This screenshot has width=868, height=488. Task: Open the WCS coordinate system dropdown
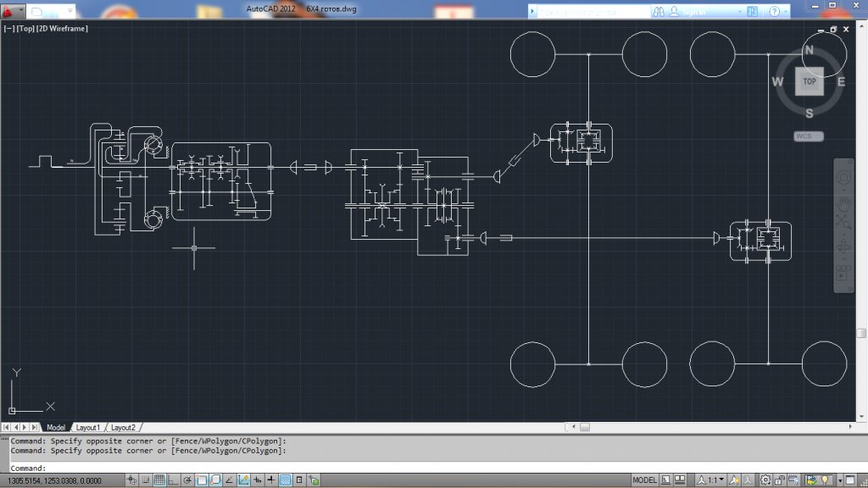[x=808, y=136]
